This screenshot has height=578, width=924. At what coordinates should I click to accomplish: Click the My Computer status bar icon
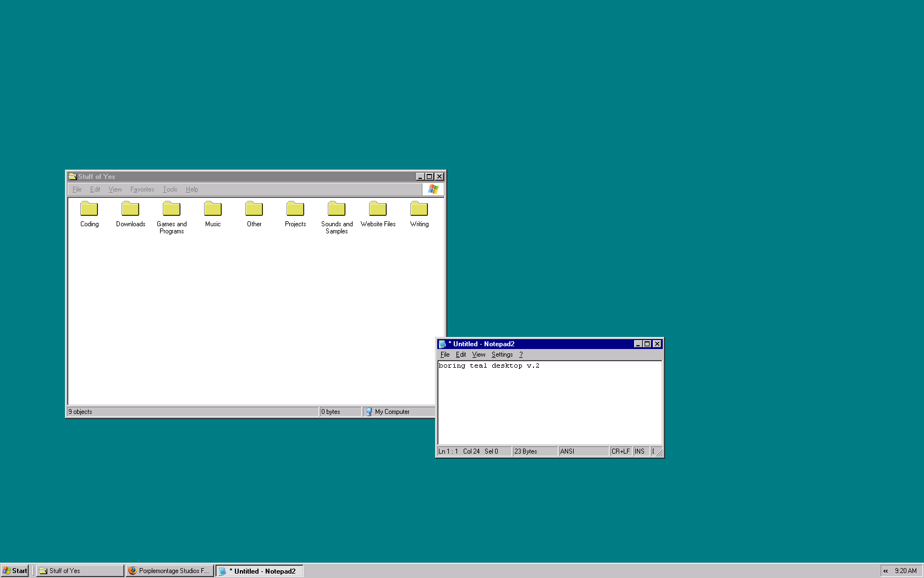point(369,411)
